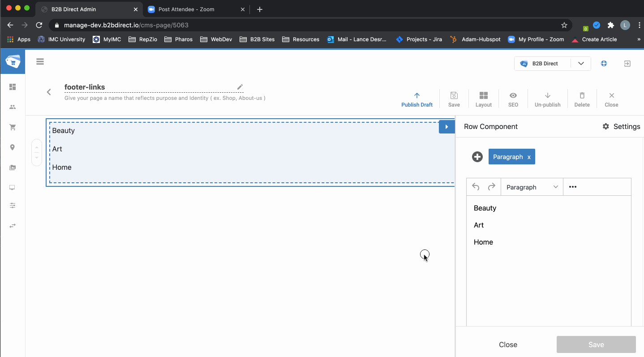Switch to the Post Attendee - Zoom tab
644x357 pixels.
click(x=196, y=9)
